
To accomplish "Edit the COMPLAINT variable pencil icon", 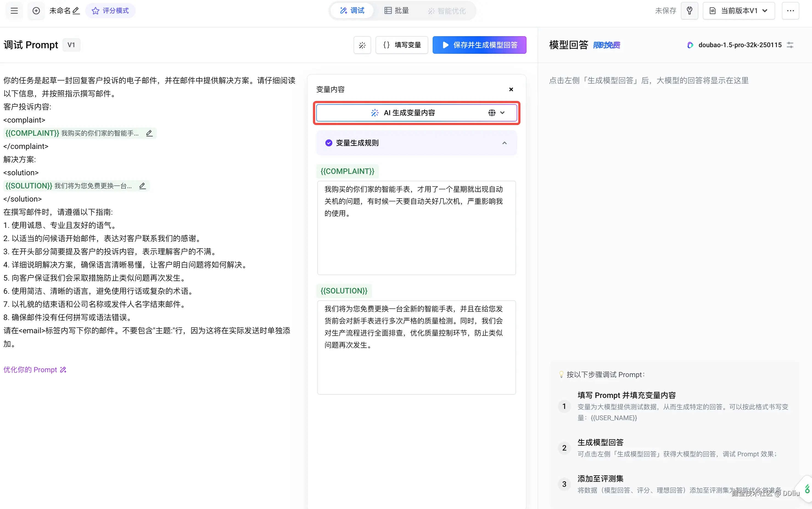I will click(x=149, y=133).
